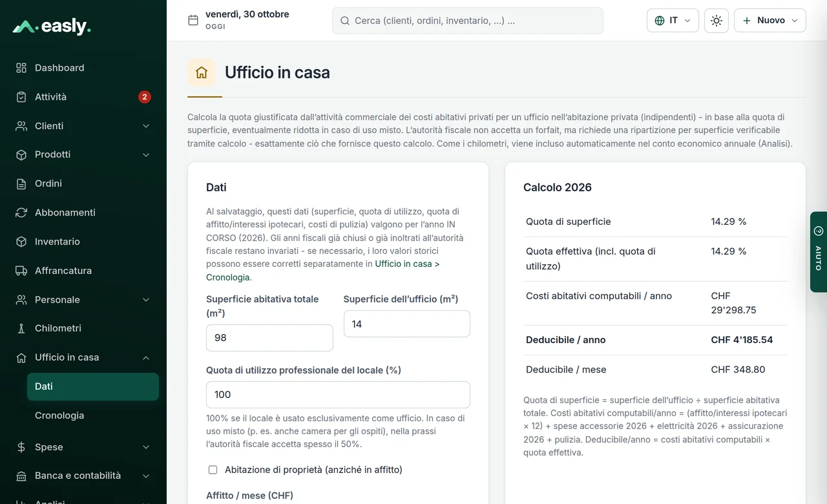
Task: Click the Chilometri icon in sidebar
Action: (21, 328)
